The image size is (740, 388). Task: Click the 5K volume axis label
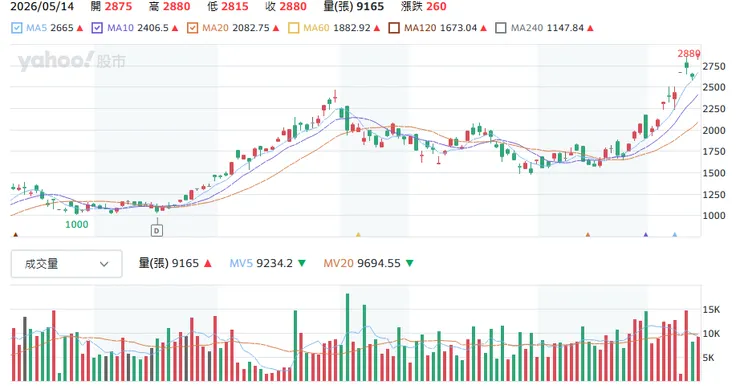708,358
